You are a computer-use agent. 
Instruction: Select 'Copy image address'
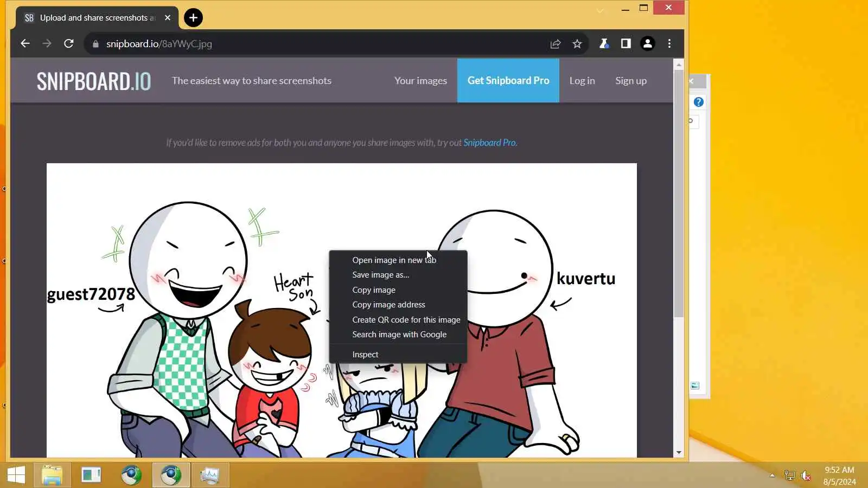[x=398, y=305]
